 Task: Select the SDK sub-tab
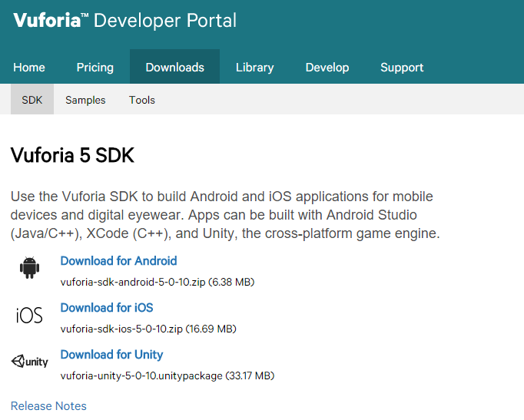[x=32, y=100]
